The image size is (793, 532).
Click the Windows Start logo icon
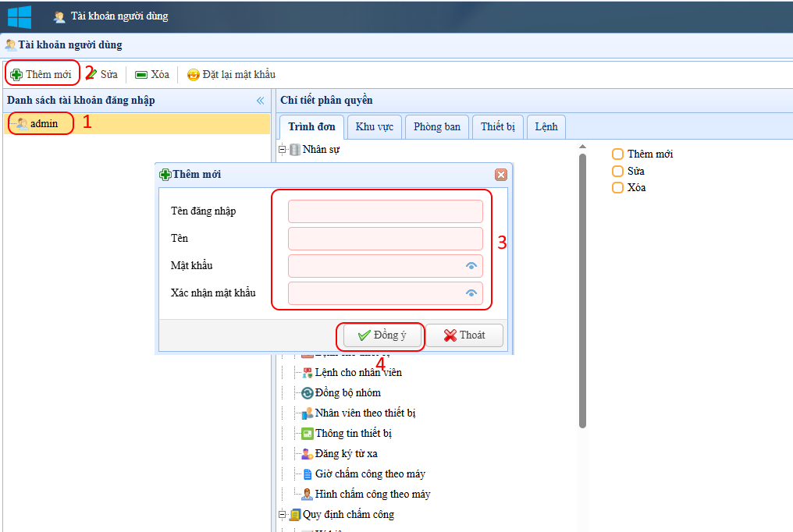coord(20,16)
